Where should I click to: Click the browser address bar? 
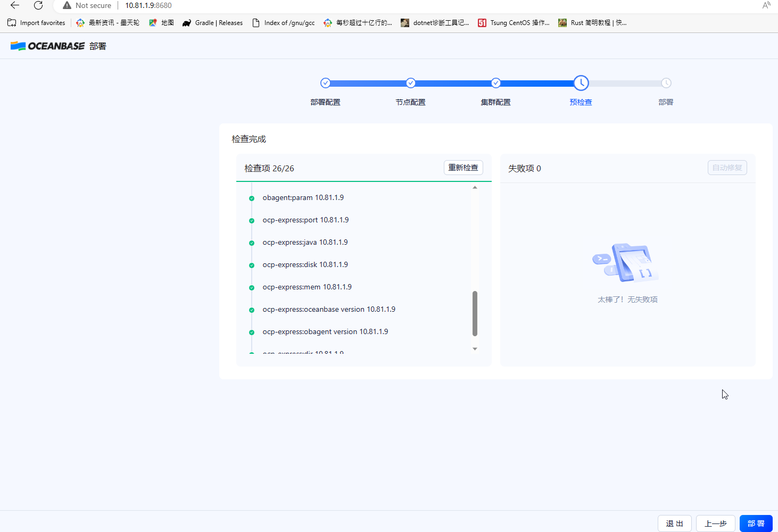(147, 5)
